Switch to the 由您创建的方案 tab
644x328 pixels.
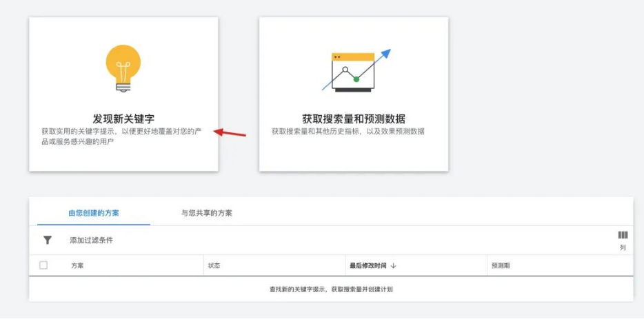coord(94,213)
